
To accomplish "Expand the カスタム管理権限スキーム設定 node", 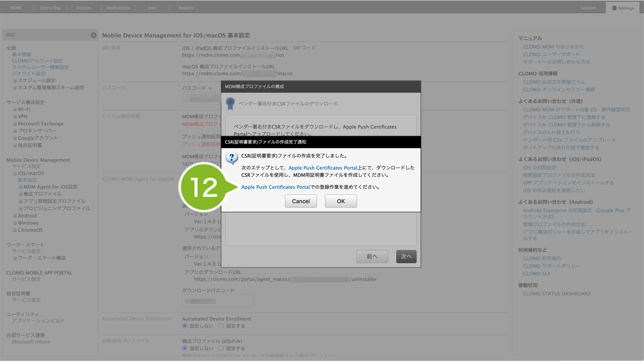I will point(15,88).
